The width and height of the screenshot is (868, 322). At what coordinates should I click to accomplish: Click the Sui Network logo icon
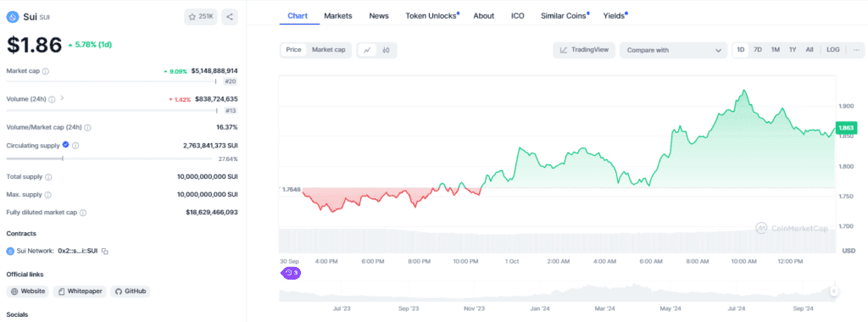coord(10,251)
